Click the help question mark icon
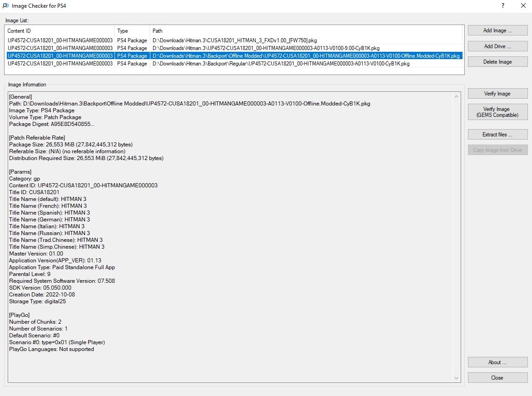Image resolution: width=532 pixels, height=396 pixels. coord(503,6)
